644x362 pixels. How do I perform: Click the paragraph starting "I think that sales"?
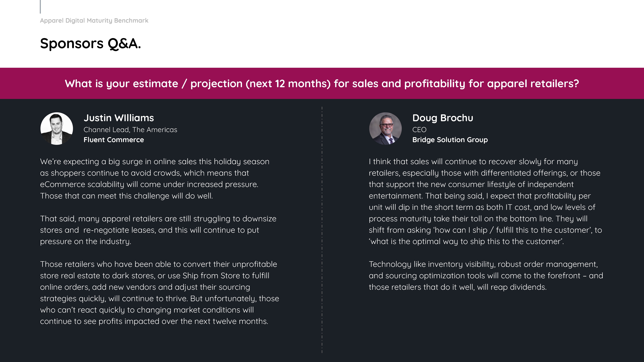pyautogui.click(x=486, y=201)
